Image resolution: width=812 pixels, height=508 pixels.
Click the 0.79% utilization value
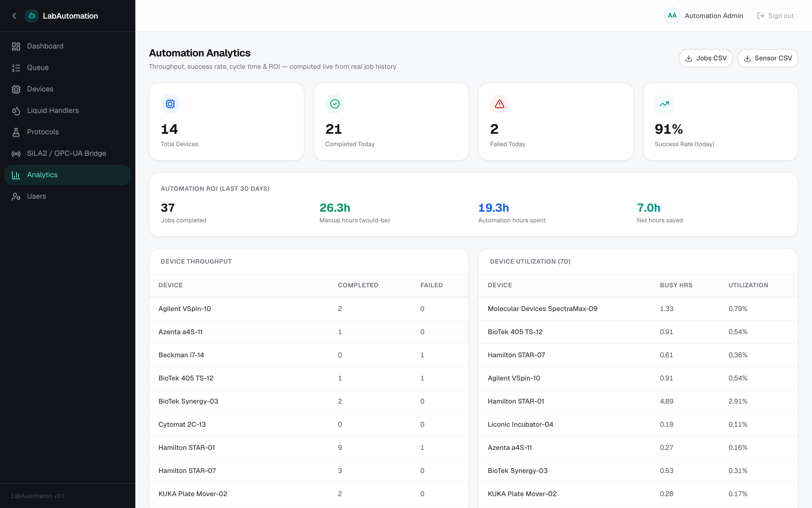738,309
